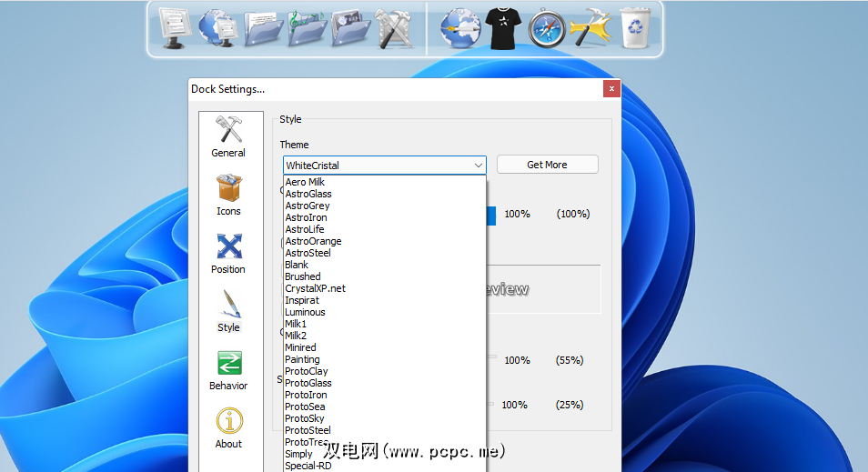Screen dimensions: 868x472
Task: Close the Dock Settings window
Action: [611, 89]
